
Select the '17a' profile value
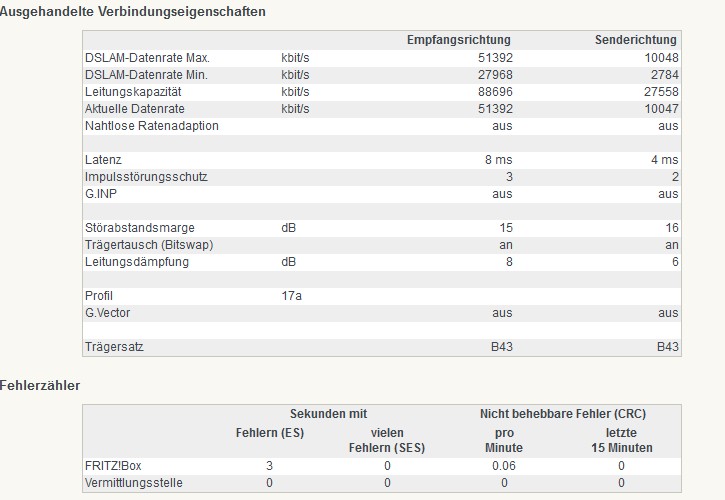(292, 296)
